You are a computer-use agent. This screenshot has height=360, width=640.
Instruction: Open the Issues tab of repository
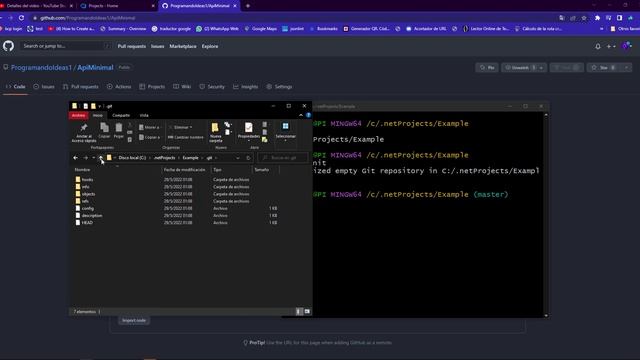pos(44,87)
